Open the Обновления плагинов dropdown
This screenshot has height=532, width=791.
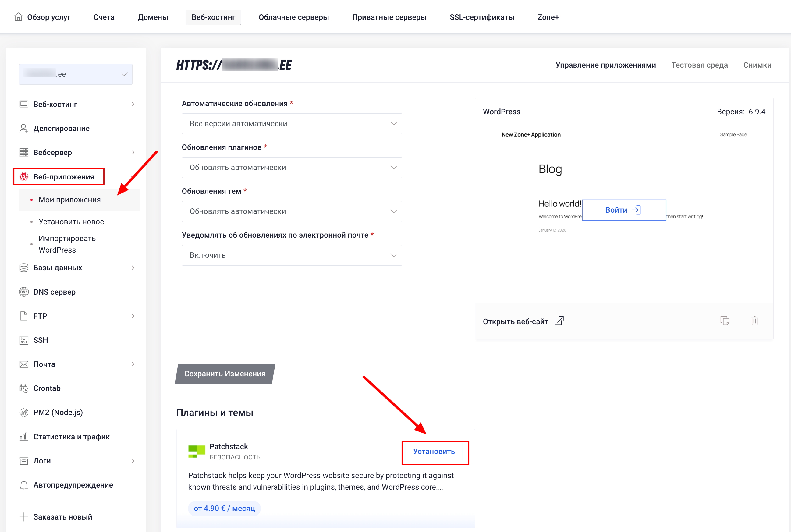292,167
